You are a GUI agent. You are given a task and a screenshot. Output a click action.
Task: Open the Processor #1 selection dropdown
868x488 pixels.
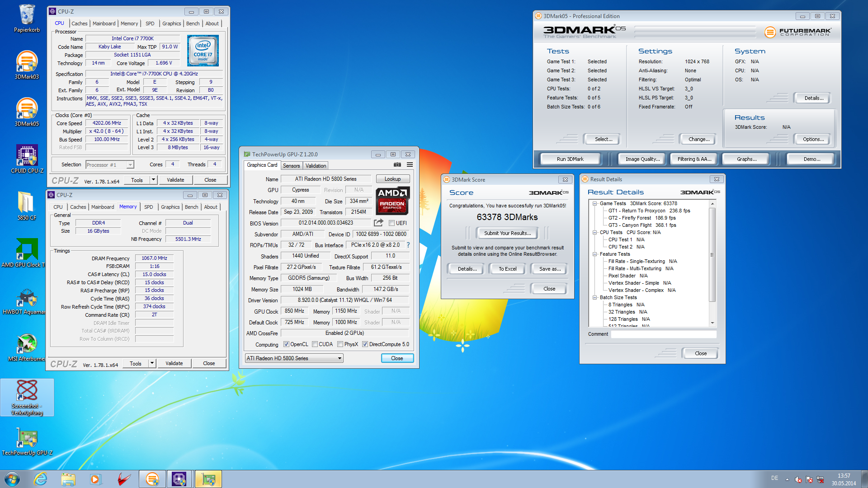click(x=110, y=165)
